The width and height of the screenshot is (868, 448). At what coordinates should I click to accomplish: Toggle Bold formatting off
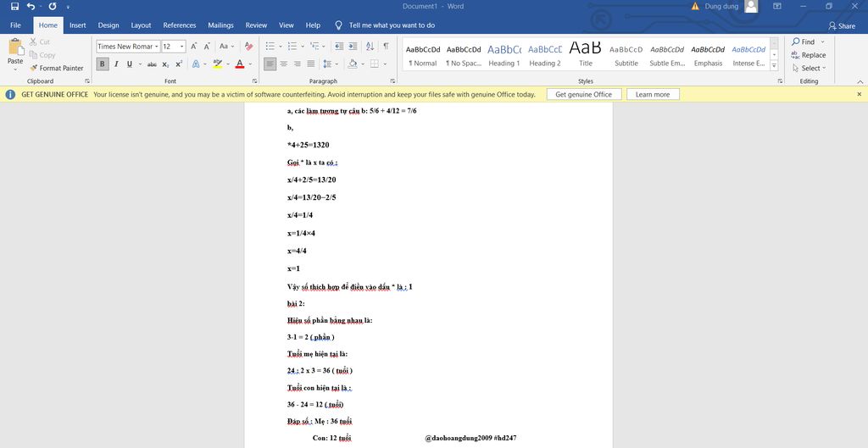[103, 64]
